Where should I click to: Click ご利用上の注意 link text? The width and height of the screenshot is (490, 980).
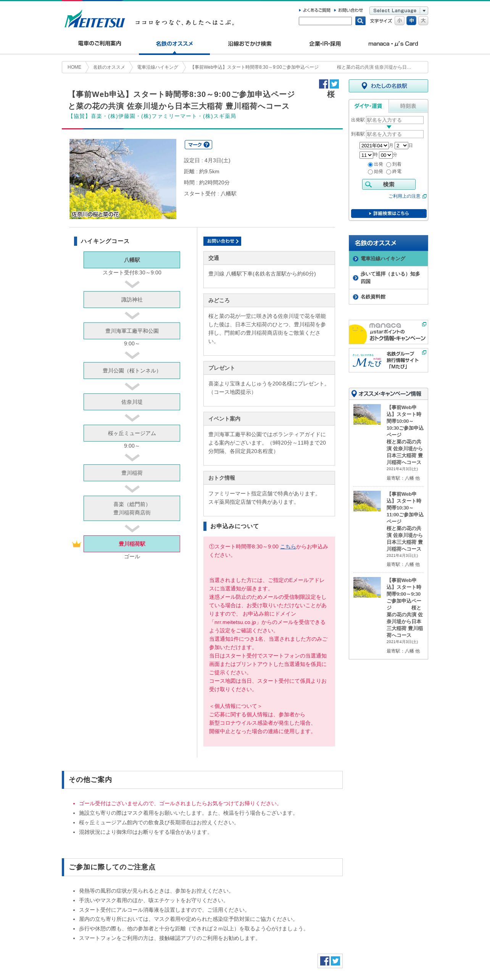[405, 196]
